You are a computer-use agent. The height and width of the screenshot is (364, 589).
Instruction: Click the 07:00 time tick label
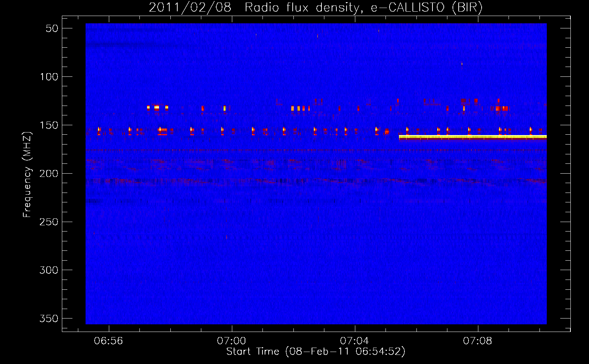tap(232, 341)
